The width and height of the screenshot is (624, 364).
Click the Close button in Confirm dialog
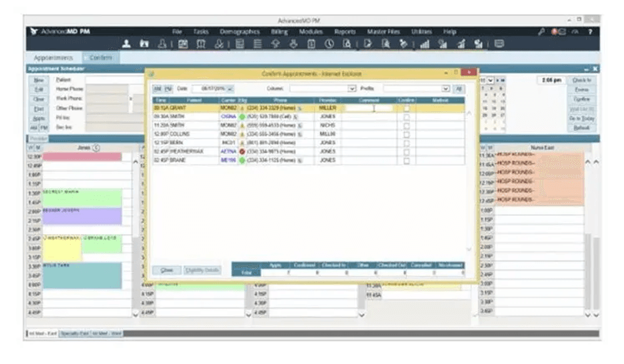click(x=167, y=270)
